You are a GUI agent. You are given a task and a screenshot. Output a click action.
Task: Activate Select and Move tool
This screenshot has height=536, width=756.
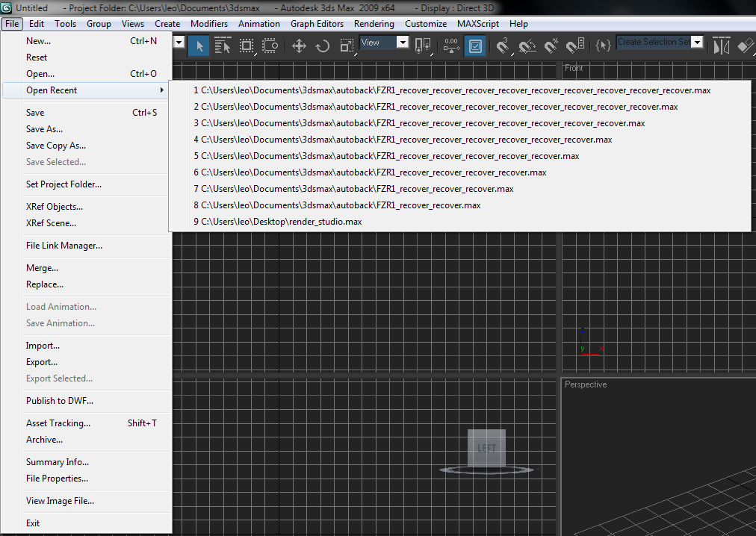click(x=299, y=46)
